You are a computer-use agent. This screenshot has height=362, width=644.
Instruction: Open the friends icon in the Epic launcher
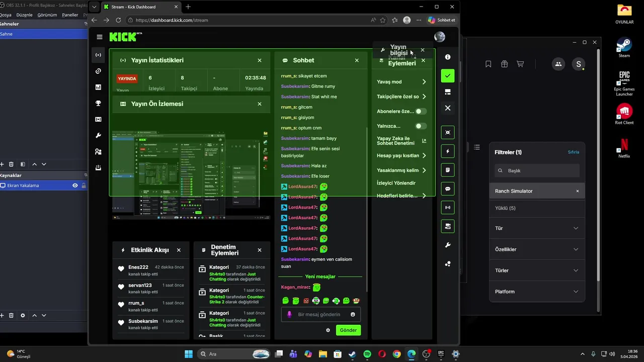(558, 64)
